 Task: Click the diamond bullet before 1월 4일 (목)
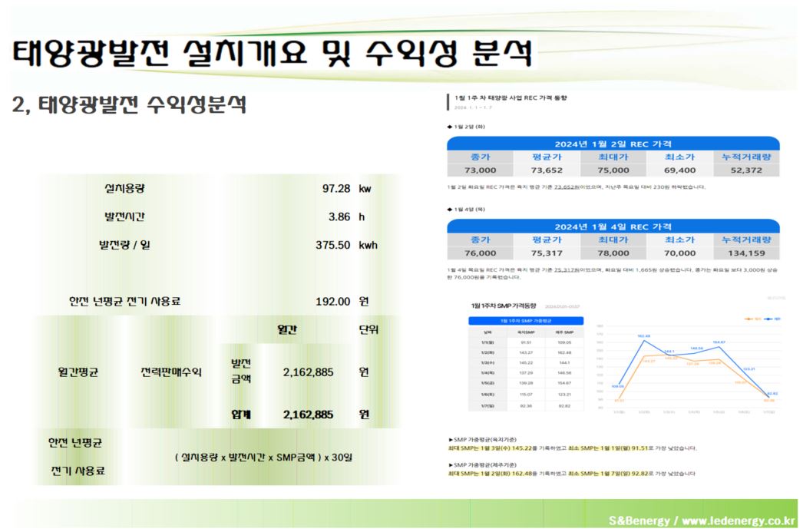[449, 209]
